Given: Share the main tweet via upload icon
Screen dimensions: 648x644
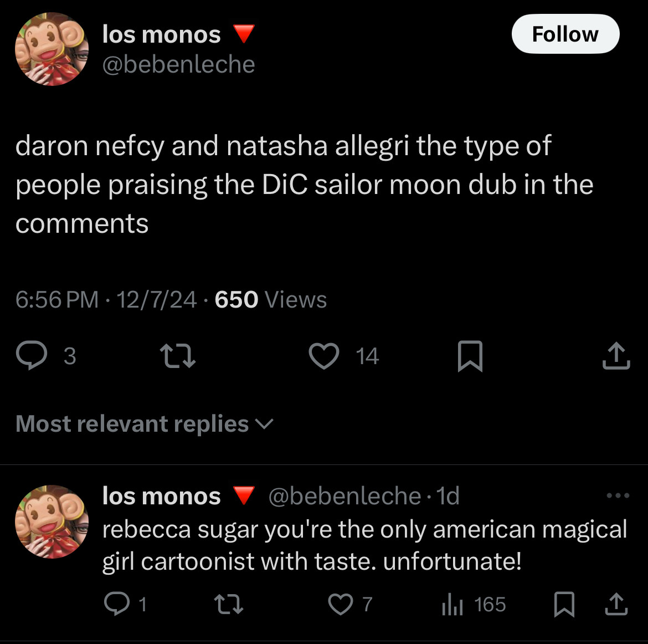Looking at the screenshot, I should coord(616,355).
